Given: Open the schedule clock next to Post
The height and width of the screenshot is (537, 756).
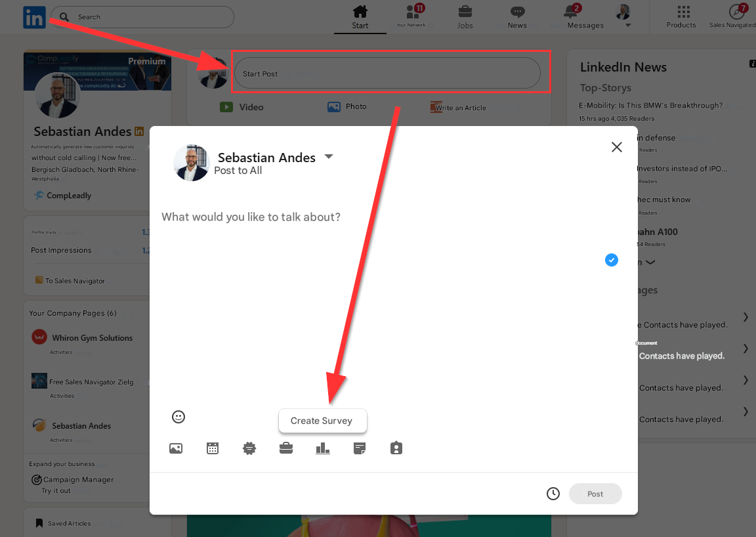Looking at the screenshot, I should 553,494.
